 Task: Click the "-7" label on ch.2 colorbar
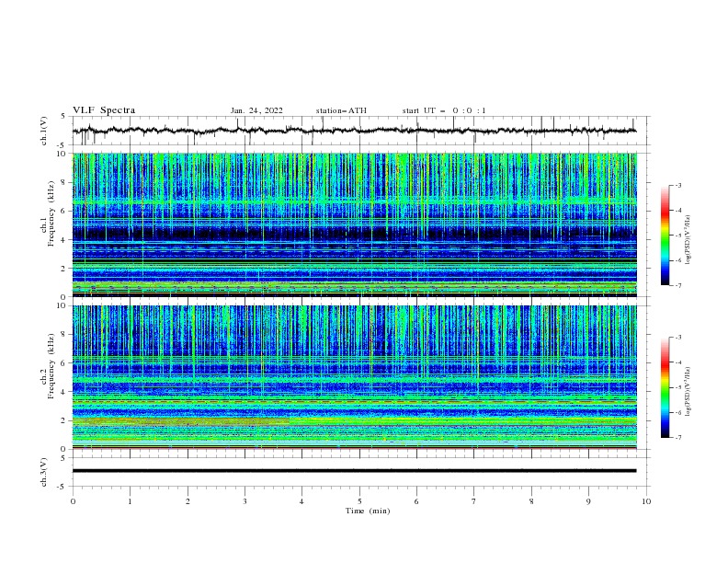tap(677, 438)
